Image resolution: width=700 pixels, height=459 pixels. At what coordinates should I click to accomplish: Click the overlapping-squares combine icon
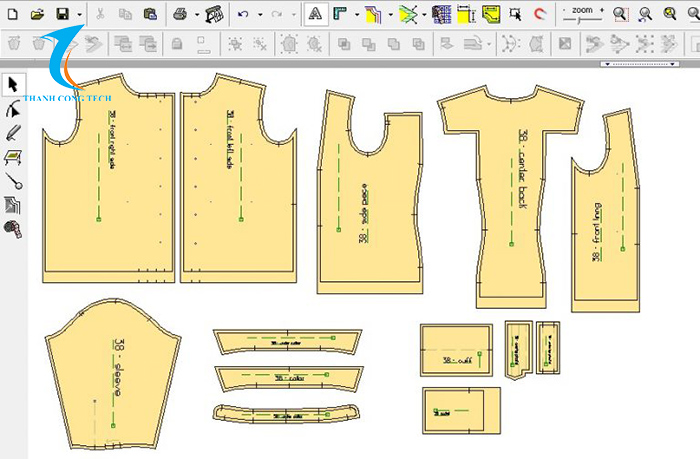pyautogui.click(x=344, y=44)
